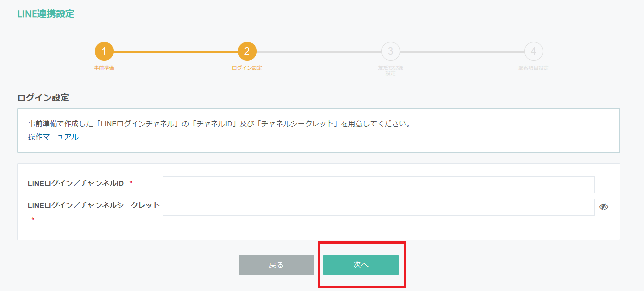644x291 pixels.
Task: Click the greyed step 3 circle
Action: tap(391, 51)
